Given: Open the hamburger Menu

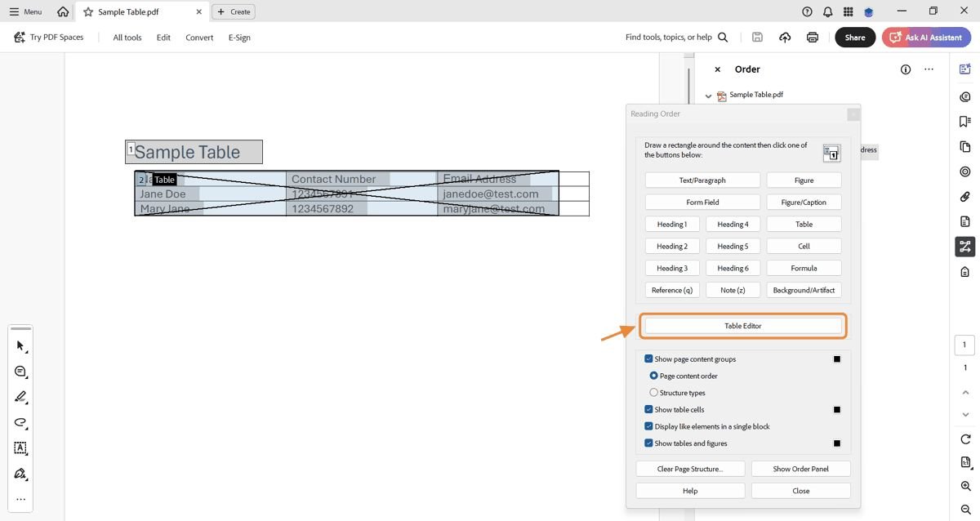Looking at the screenshot, I should pyautogui.click(x=25, y=11).
